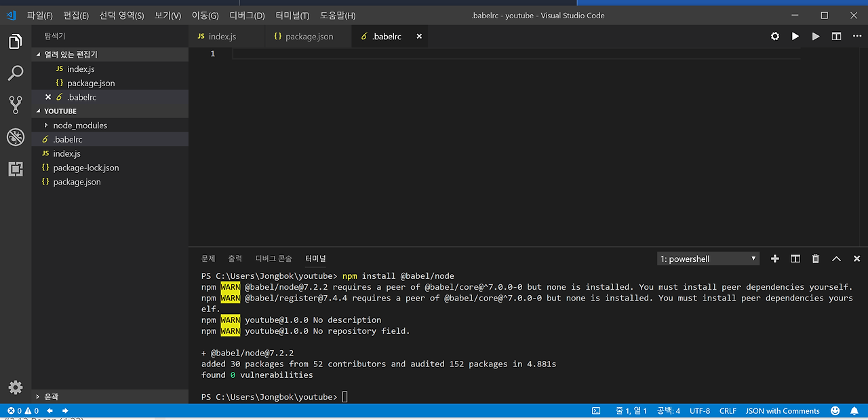The width and height of the screenshot is (868, 420).
Task: Open the Extensions view in activity bar
Action: (16, 169)
